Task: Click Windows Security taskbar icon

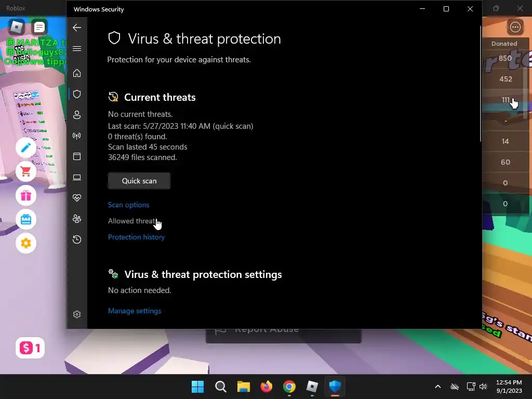Action: [x=335, y=387]
